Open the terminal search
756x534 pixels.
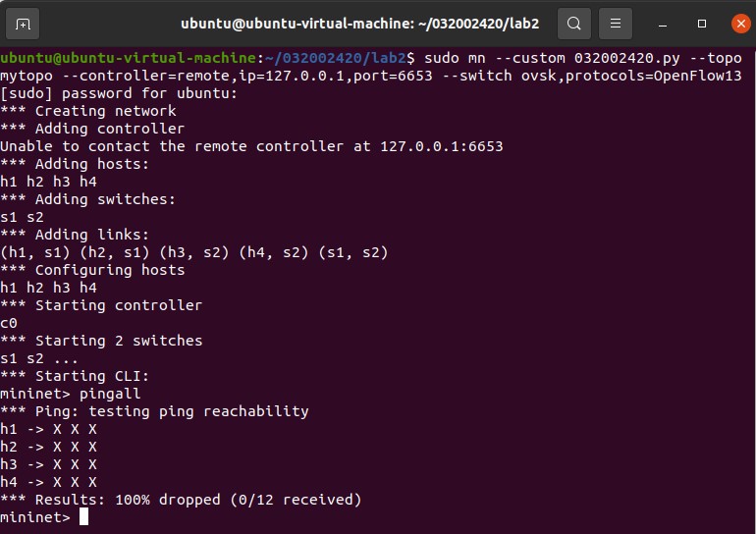click(x=573, y=24)
